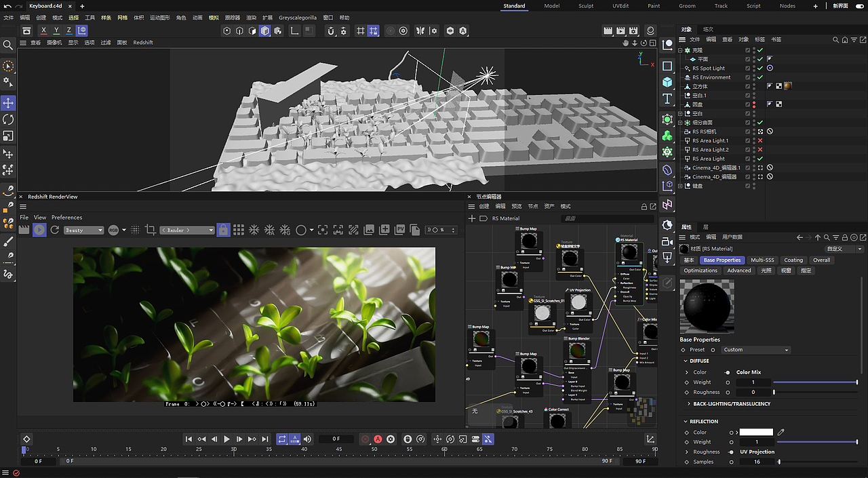Click the reflection color white swatch
This screenshot has width=868, height=478.
click(756, 433)
